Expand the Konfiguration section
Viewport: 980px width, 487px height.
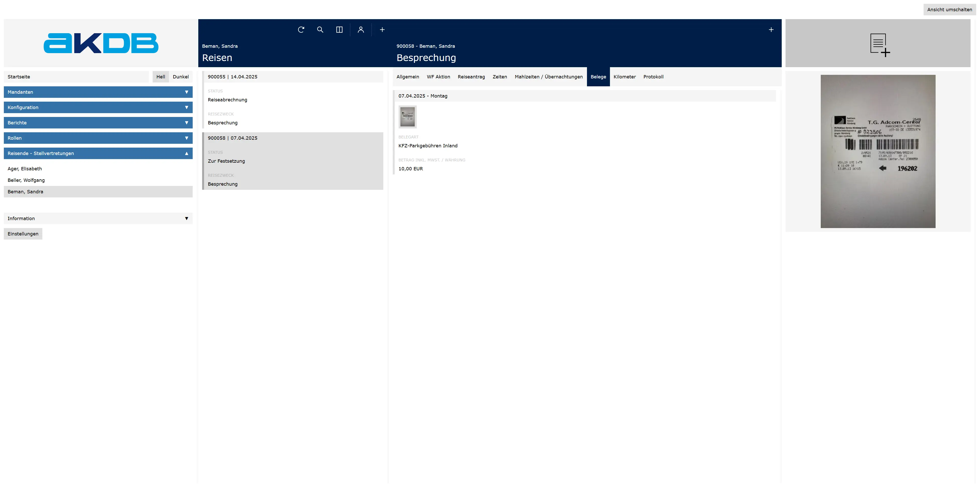pos(98,107)
